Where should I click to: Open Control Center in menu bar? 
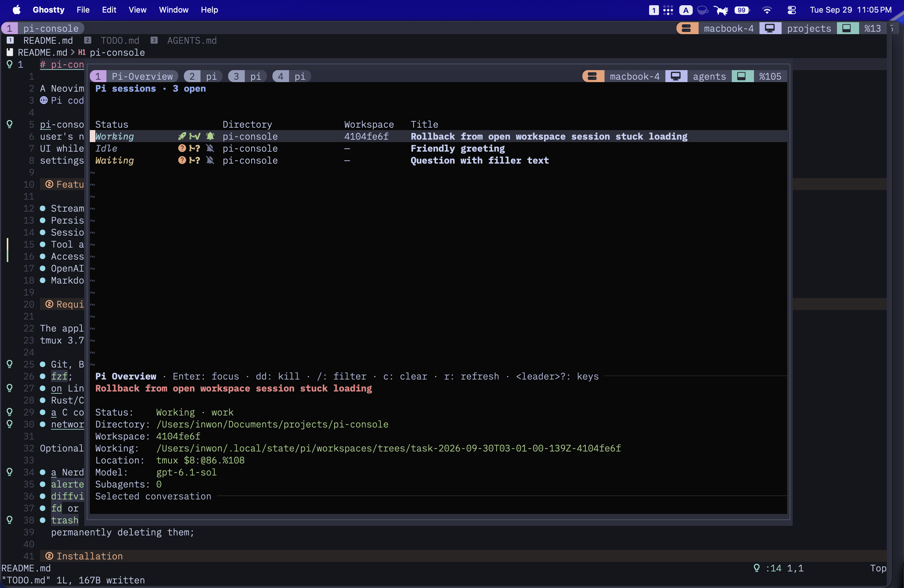791,10
